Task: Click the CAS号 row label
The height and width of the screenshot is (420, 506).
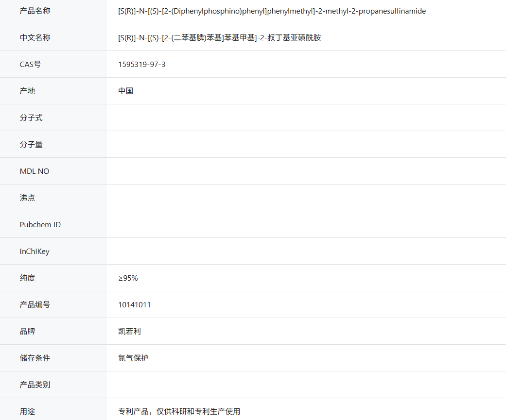Action: pos(30,64)
